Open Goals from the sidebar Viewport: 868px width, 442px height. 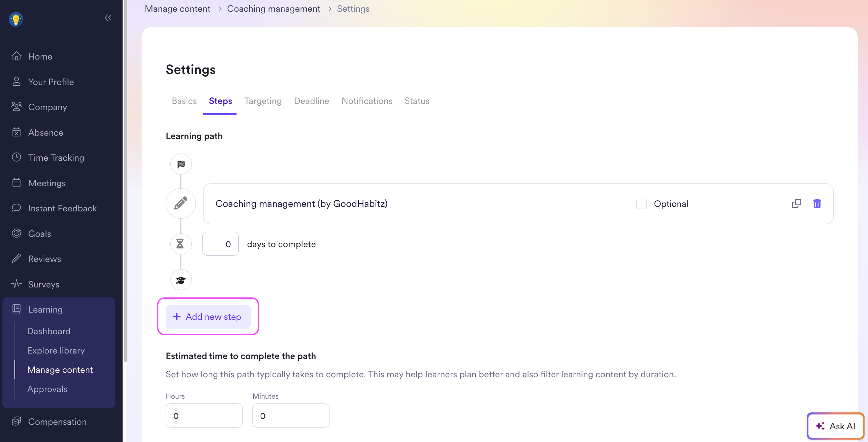click(39, 233)
